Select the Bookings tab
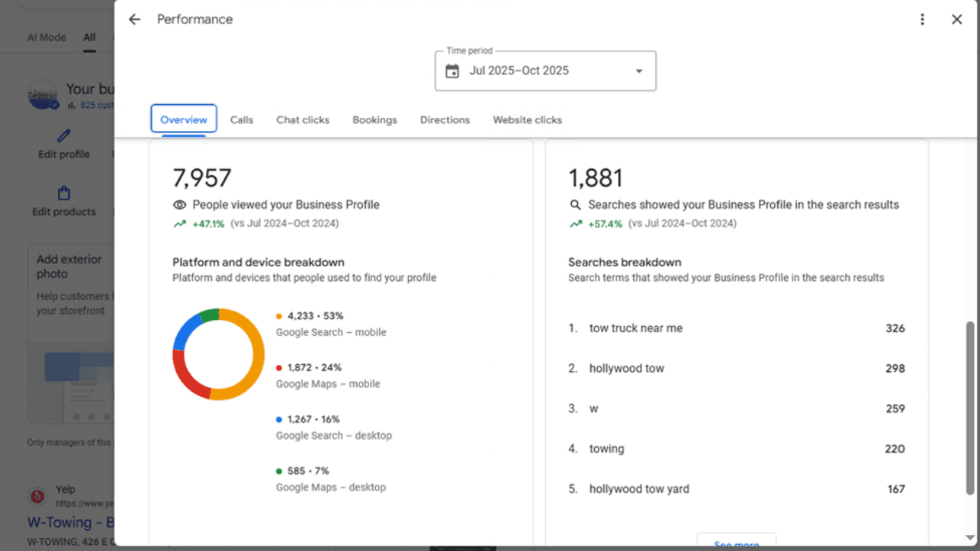 click(x=374, y=119)
